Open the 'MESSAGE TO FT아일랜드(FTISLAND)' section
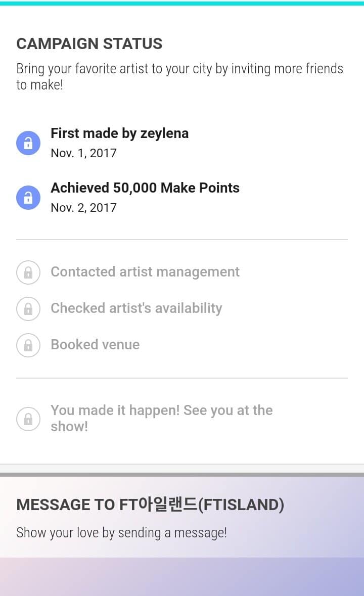The height and width of the screenshot is (596, 364). coord(150,505)
